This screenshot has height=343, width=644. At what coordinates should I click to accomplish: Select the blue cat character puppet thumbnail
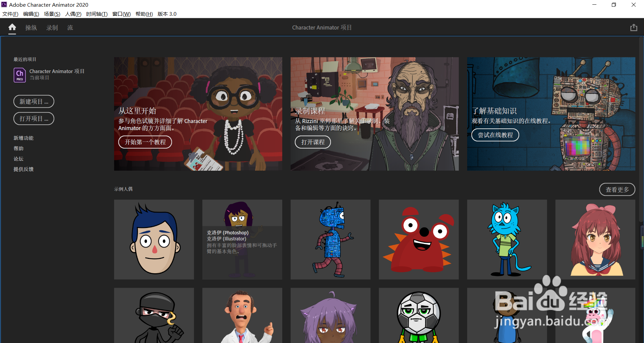(x=507, y=239)
